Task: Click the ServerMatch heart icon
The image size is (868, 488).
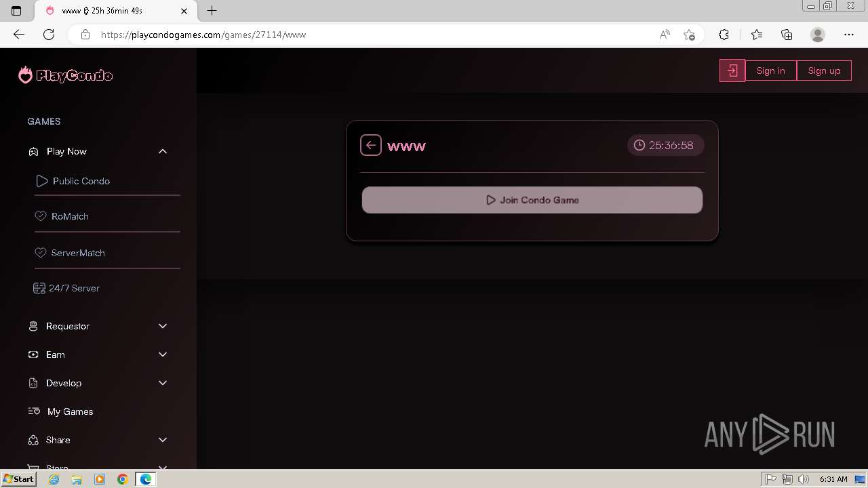Action: pos(40,253)
